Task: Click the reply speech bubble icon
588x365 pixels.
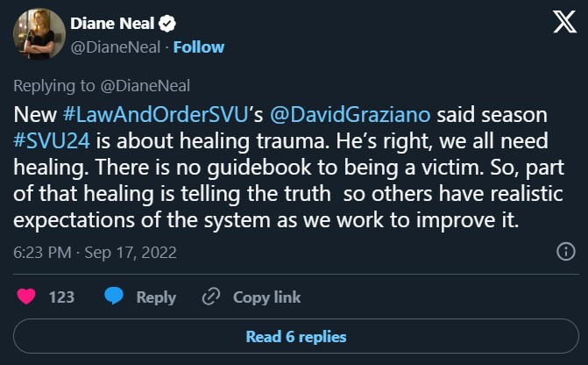Action: coord(114,297)
